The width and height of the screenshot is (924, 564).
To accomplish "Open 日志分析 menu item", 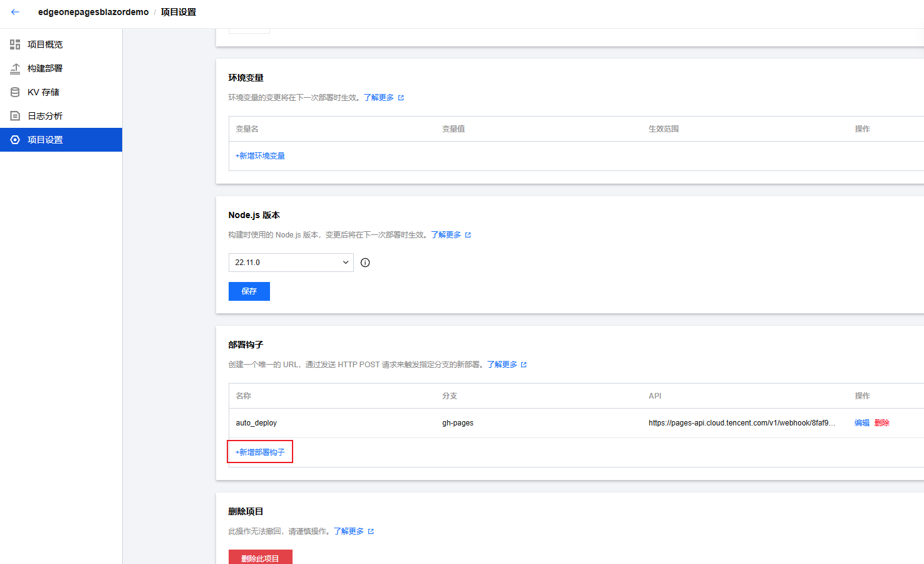I will (61, 116).
